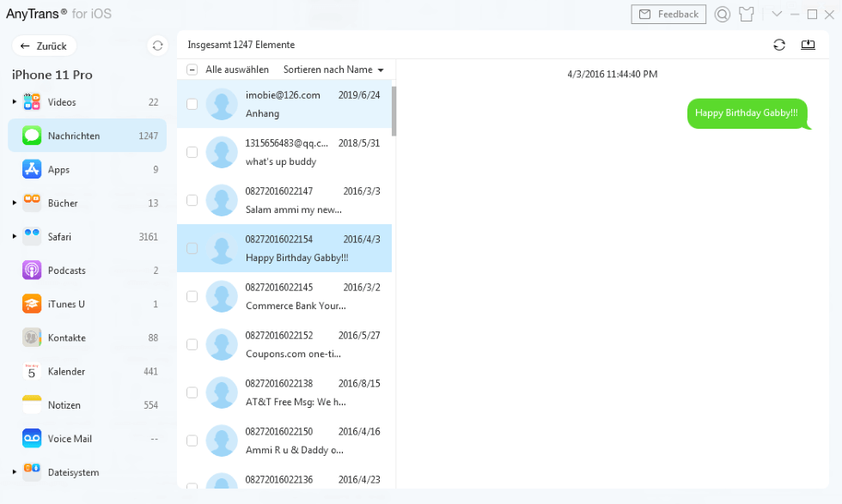Check the imobie@126.com message checkbox

click(x=192, y=104)
